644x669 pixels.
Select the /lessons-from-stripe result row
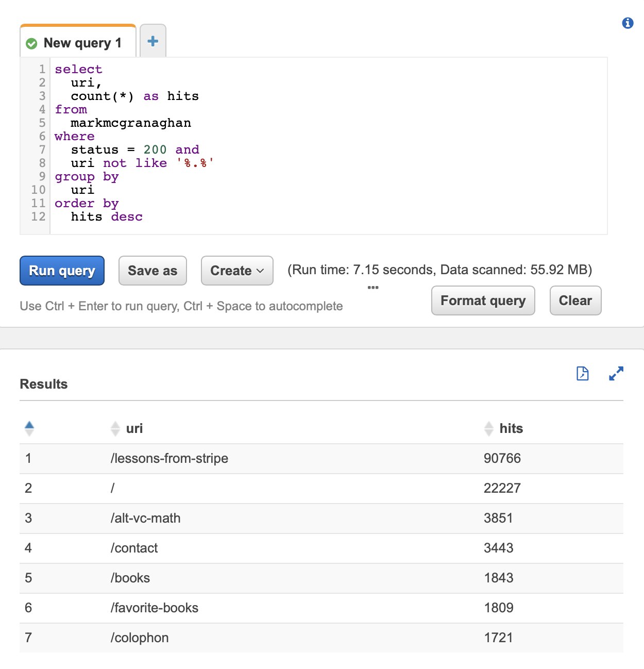point(321,458)
